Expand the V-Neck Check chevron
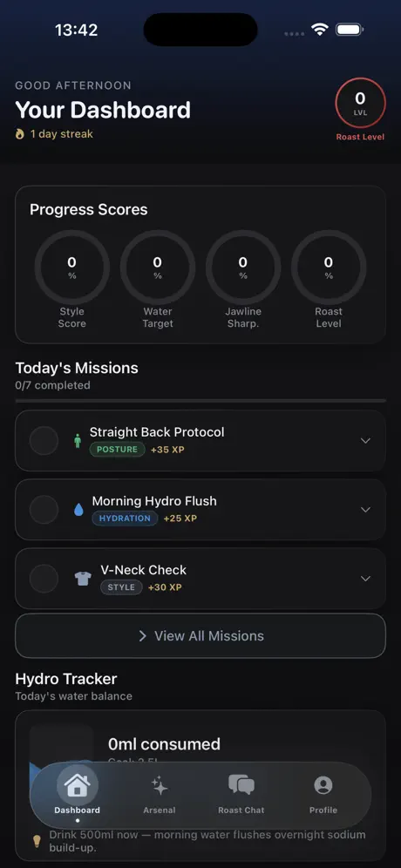401x868 pixels. pos(365,579)
